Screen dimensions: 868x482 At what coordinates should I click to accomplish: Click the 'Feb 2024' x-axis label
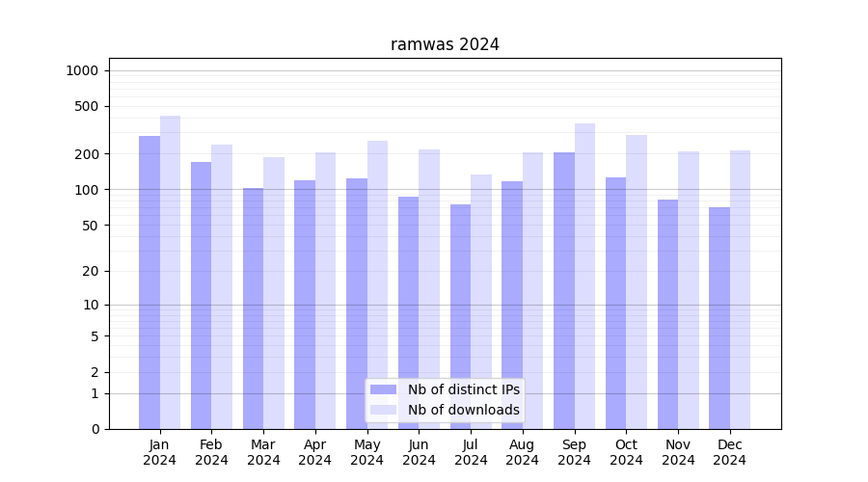[x=211, y=452]
